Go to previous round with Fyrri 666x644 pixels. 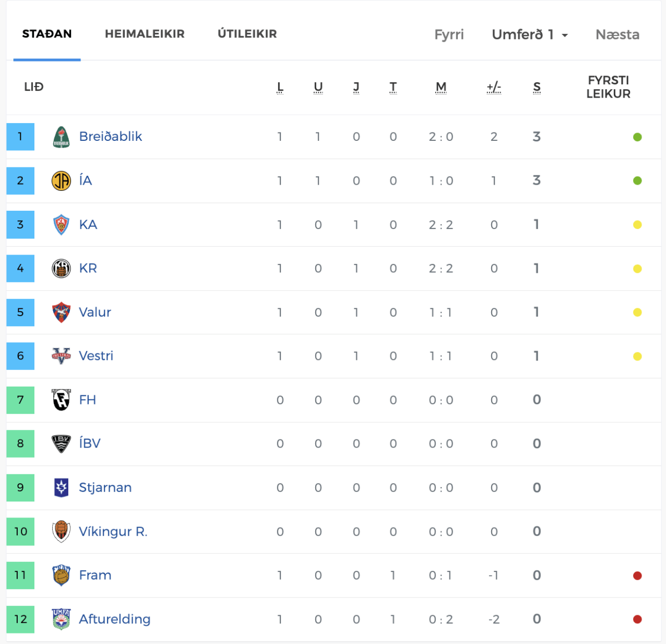click(x=449, y=34)
